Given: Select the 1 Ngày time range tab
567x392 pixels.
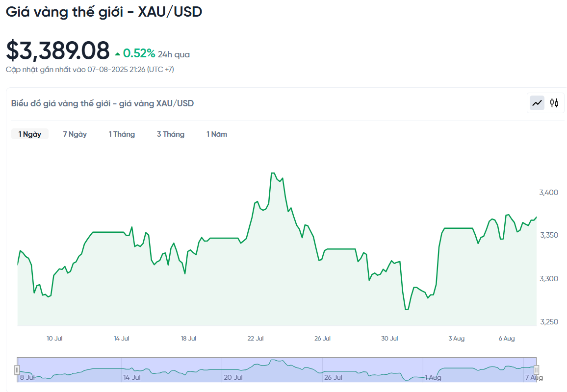Looking at the screenshot, I should [x=29, y=134].
